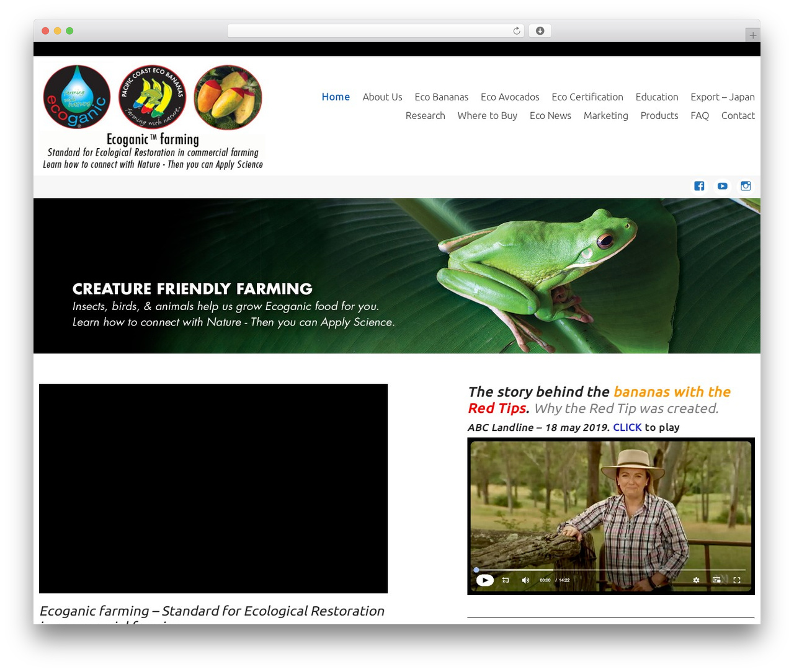The width and height of the screenshot is (794, 672).
Task: Click the browser address bar
Action: tap(376, 31)
